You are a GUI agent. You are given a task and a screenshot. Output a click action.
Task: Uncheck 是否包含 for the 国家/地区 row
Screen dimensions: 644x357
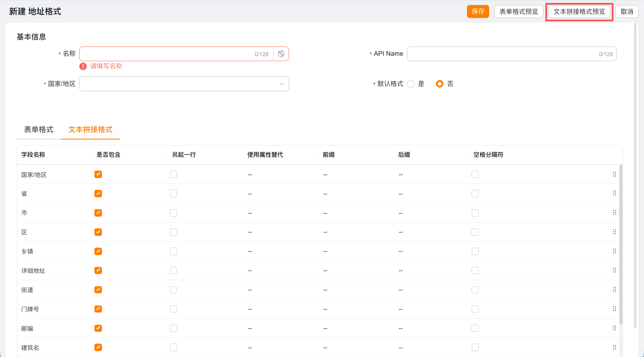tap(98, 174)
